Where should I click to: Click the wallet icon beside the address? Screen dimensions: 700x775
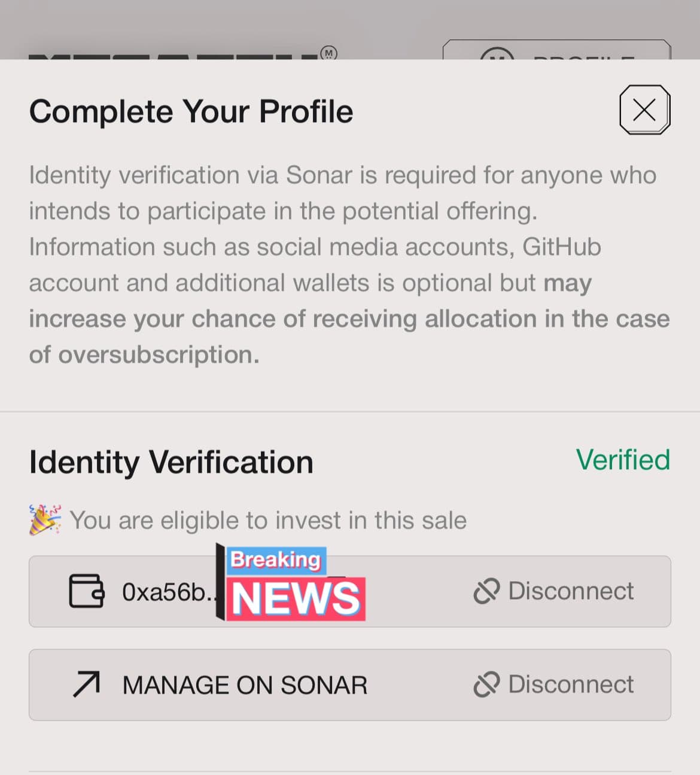[87, 591]
